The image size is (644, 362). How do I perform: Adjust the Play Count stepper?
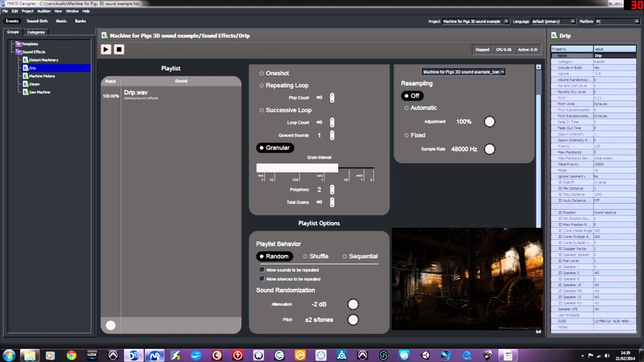coord(332,98)
